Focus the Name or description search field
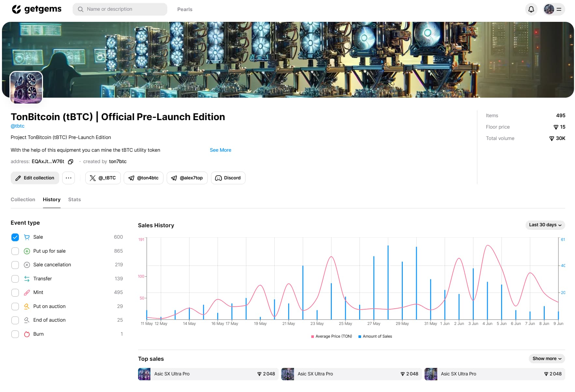 pyautogui.click(x=120, y=9)
